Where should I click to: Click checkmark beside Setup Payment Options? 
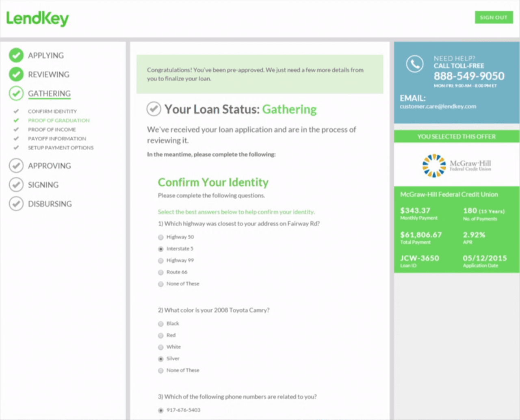pos(16,147)
